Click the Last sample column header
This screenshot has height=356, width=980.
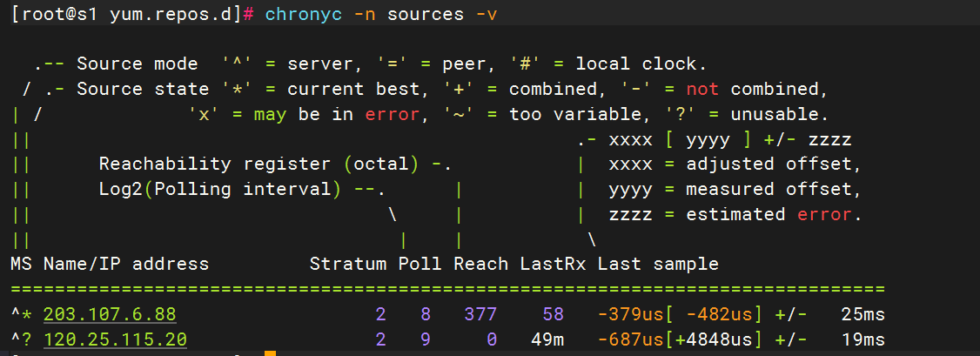coord(658,265)
